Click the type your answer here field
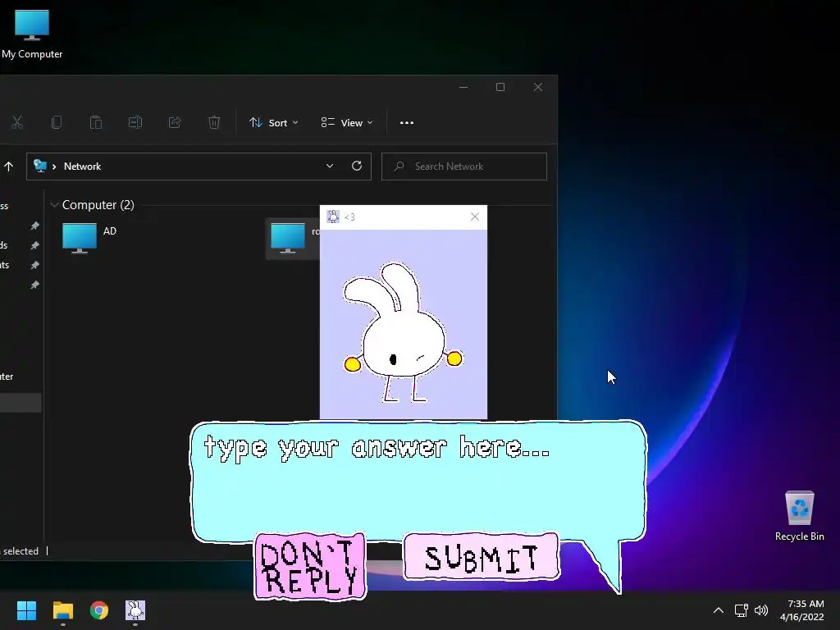840x630 pixels. 418,481
